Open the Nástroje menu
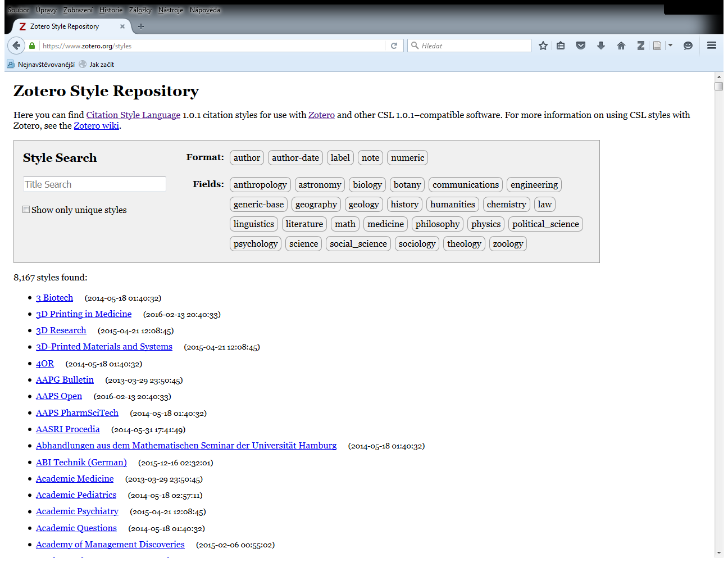728x562 pixels. tap(171, 10)
